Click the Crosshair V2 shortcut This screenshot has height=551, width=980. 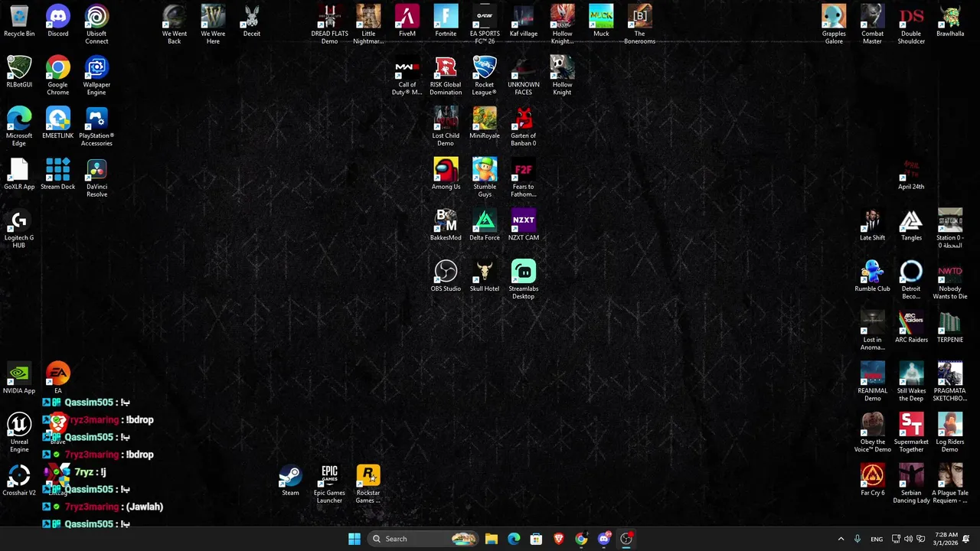coord(19,480)
